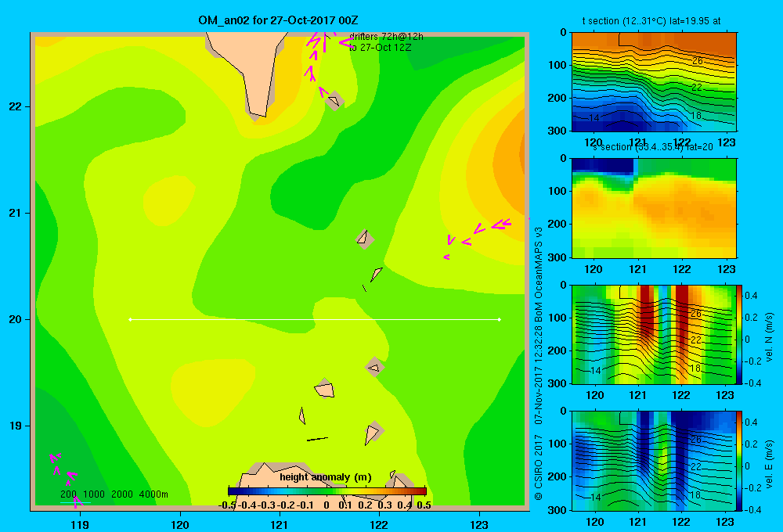This screenshot has width=783, height=532.
Task: Click latitude label 19 on main map
Action: click(16, 426)
